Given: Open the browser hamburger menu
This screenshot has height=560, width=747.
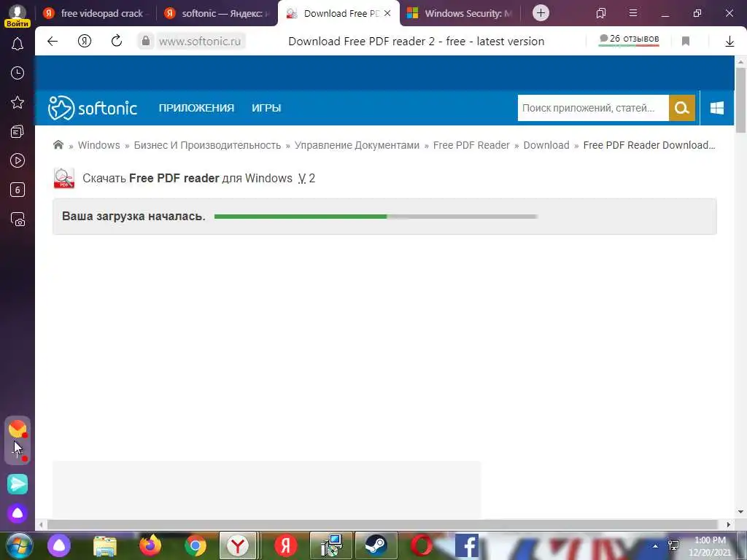Looking at the screenshot, I should point(633,13).
